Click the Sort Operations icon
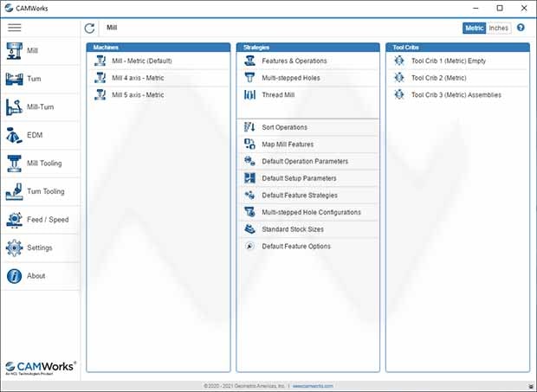This screenshot has width=537, height=392. (249, 127)
